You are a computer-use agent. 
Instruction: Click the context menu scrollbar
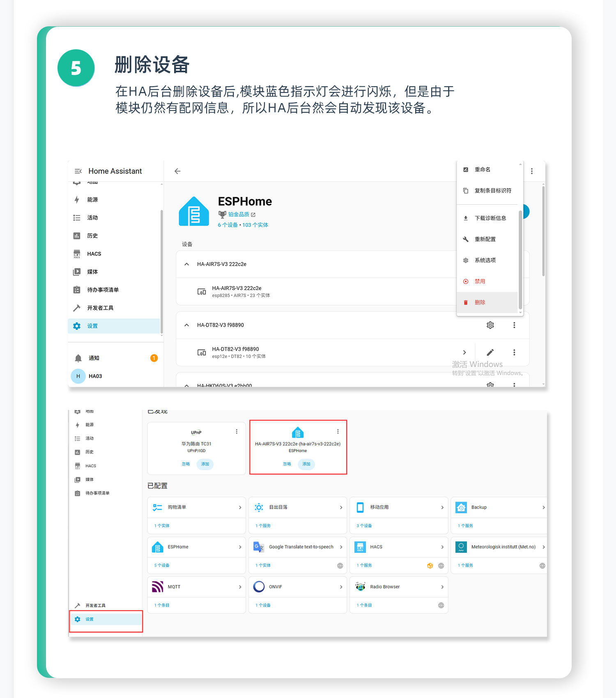point(520,260)
